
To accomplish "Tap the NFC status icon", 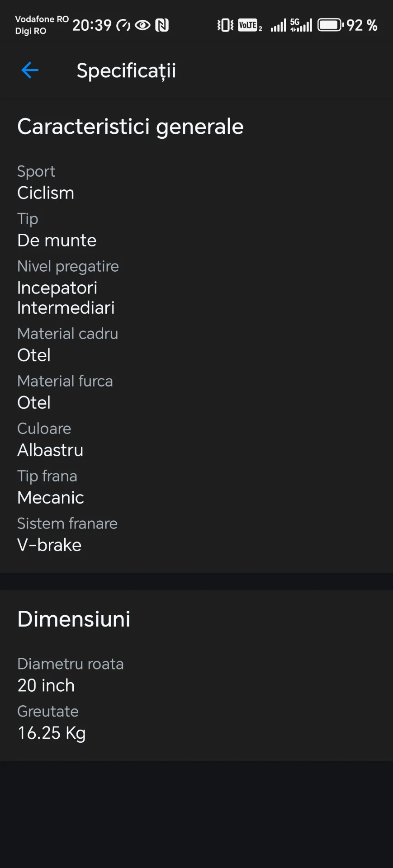I will (x=162, y=25).
